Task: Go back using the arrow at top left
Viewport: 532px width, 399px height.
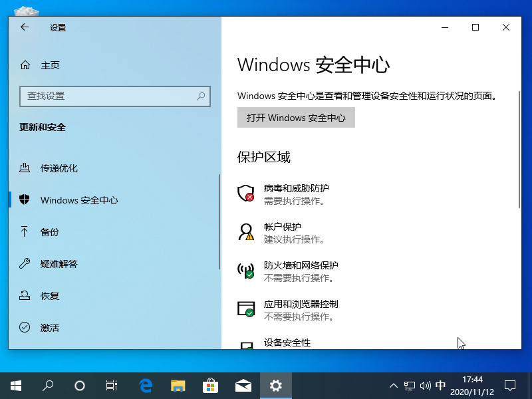Action: click(x=23, y=27)
